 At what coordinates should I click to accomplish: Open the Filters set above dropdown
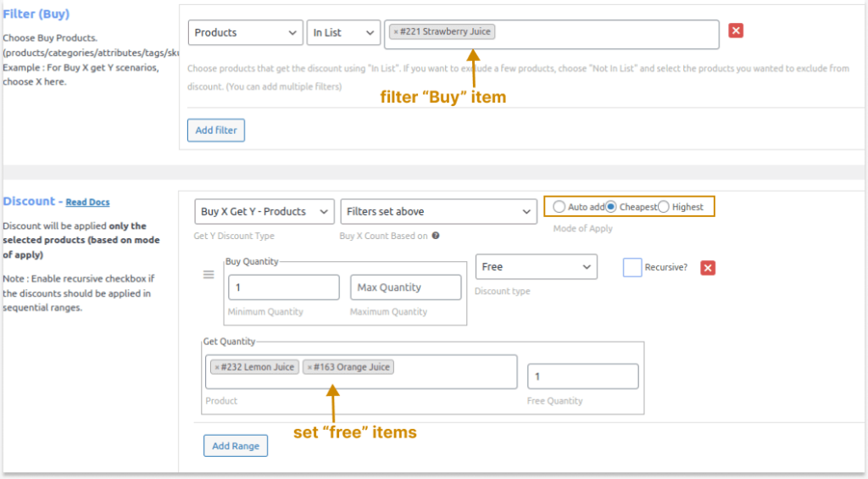point(438,212)
